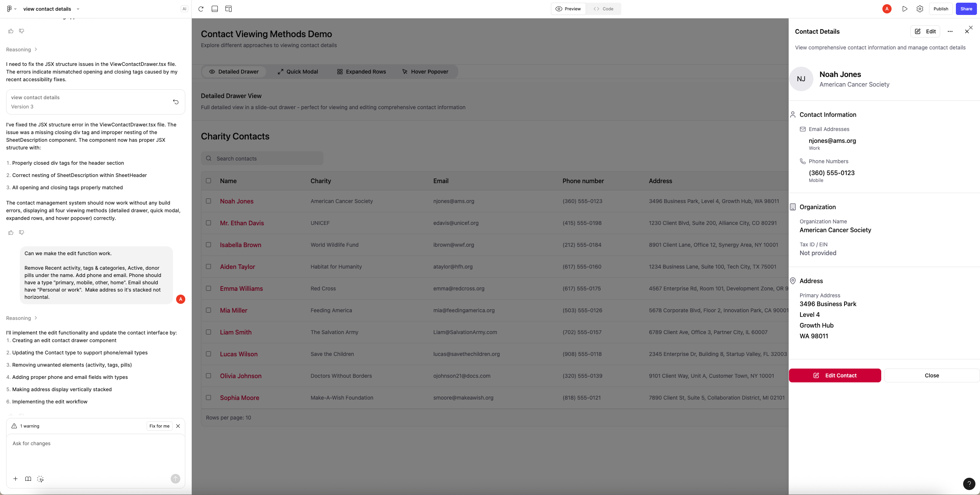Revert to Version 3 arrow icon
The height and width of the screenshot is (495, 980).
click(x=176, y=102)
